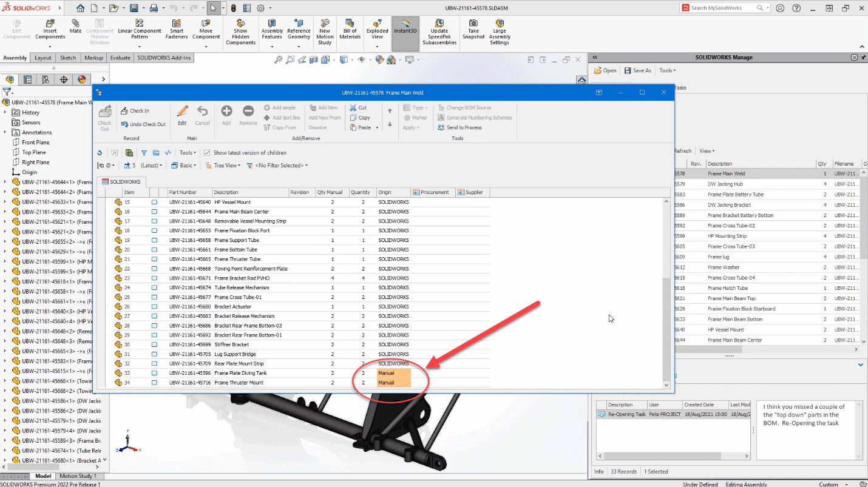Image resolution: width=868 pixels, height=487 pixels.
Task: Expand the History node in feature tree
Action: 5,112
